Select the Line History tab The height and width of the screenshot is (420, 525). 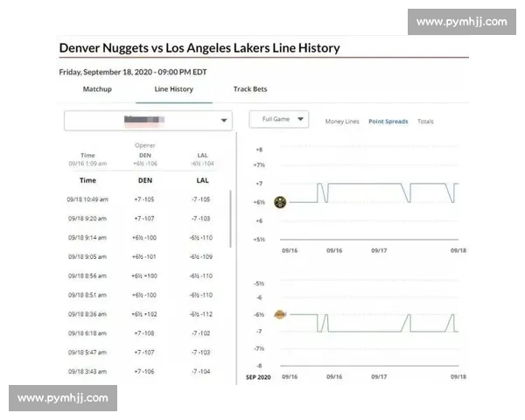coord(173,89)
